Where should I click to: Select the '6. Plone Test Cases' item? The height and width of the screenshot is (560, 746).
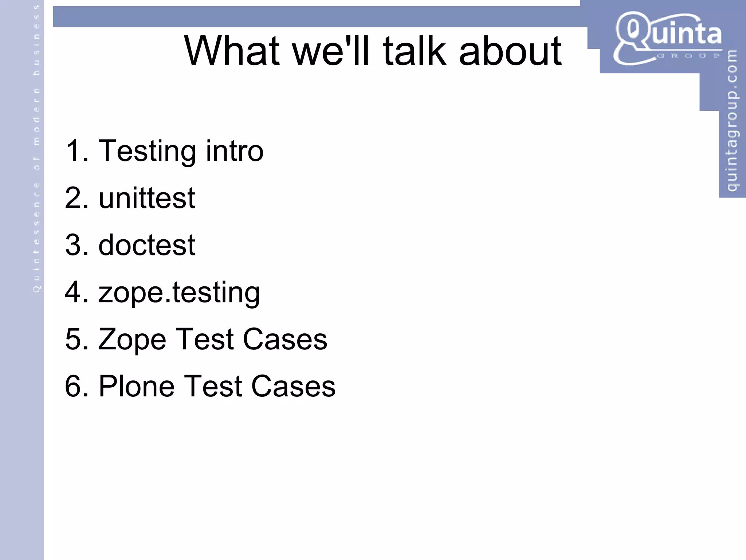tap(200, 386)
